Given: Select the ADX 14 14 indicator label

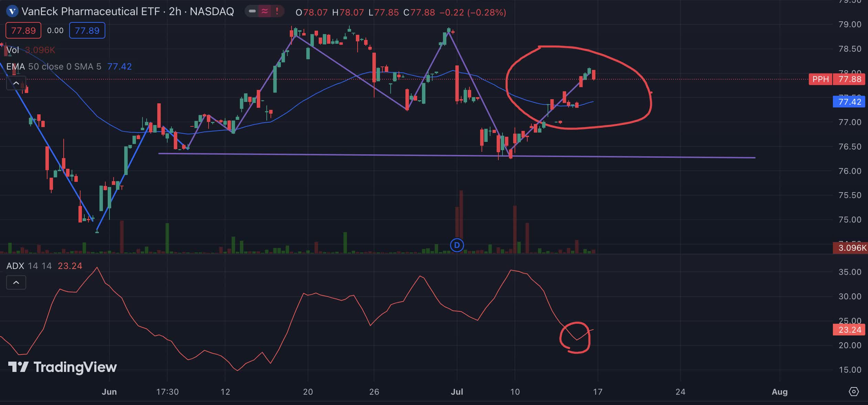Looking at the screenshot, I should [x=29, y=266].
